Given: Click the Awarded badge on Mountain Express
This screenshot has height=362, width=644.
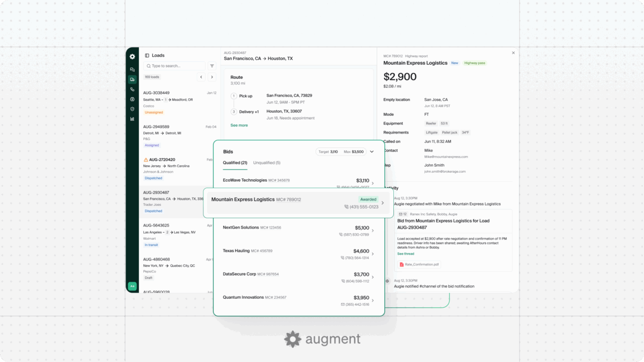Looking at the screenshot, I should [368, 199].
